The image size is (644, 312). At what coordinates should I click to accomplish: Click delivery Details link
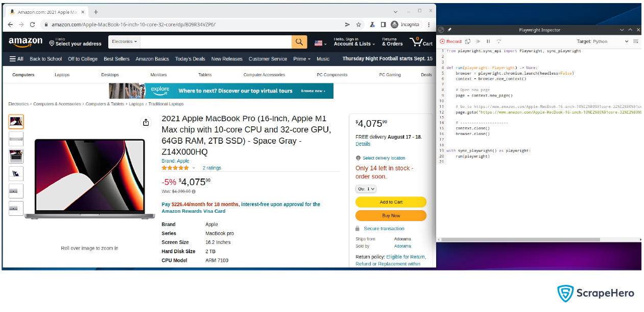[x=363, y=144]
